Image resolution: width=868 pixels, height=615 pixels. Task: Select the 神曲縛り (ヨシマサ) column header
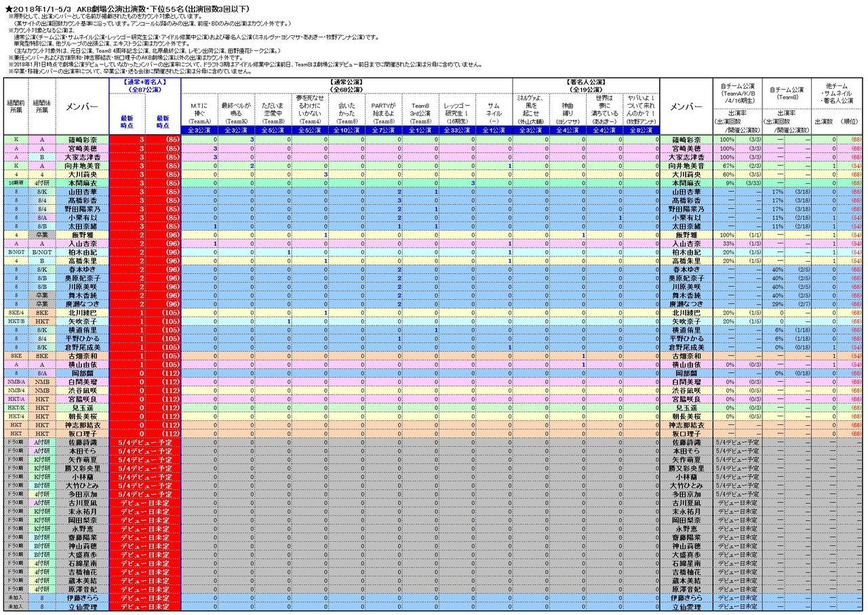(x=568, y=109)
